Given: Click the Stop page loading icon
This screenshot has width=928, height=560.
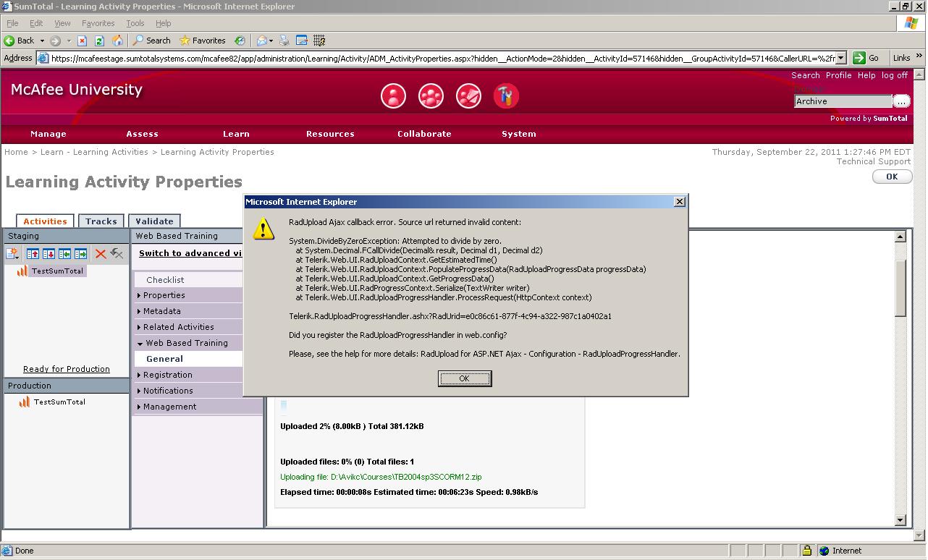Looking at the screenshot, I should [x=82, y=41].
